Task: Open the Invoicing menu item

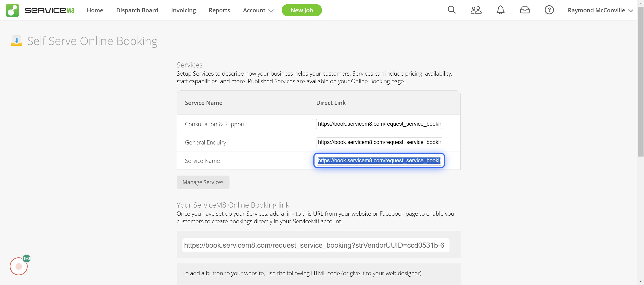Action: click(x=183, y=10)
